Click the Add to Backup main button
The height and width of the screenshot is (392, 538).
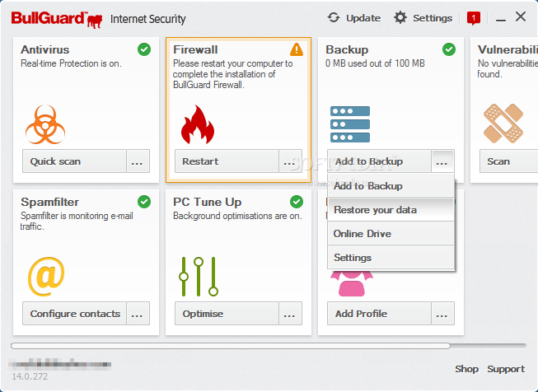[379, 161]
